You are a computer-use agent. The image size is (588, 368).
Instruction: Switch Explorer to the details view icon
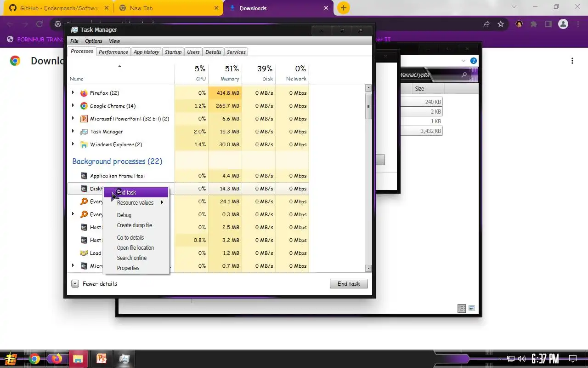pos(462,309)
